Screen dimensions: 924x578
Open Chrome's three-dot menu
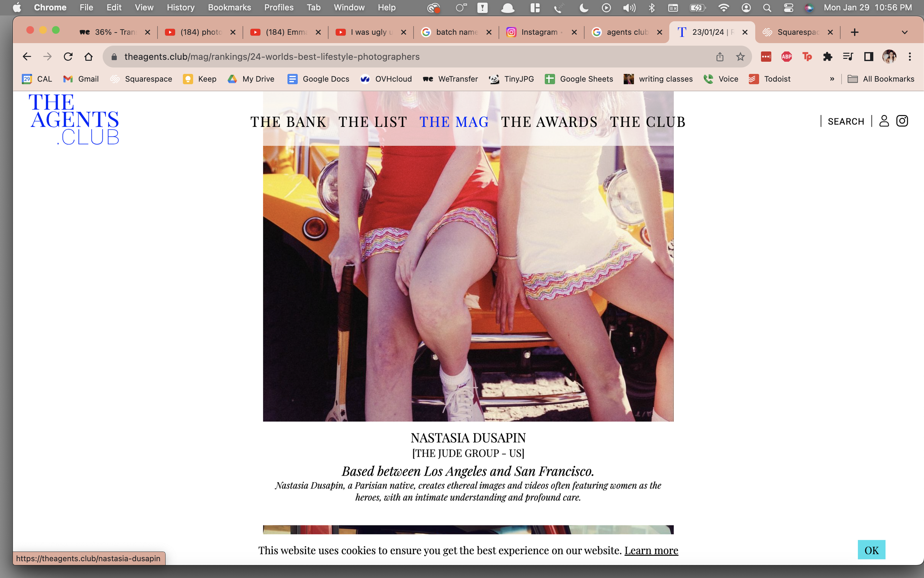click(910, 56)
